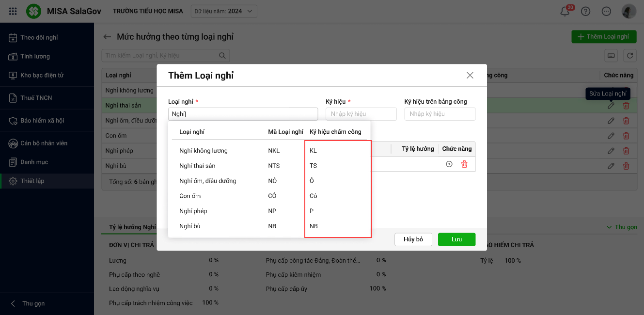Delete the Nghỉ bù row with trash icon
The height and width of the screenshot is (315, 644).
pyautogui.click(x=626, y=166)
